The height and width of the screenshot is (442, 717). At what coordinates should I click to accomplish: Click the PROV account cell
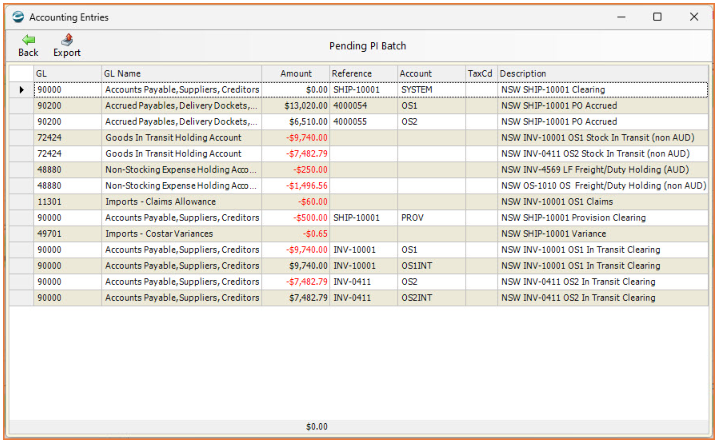(431, 218)
